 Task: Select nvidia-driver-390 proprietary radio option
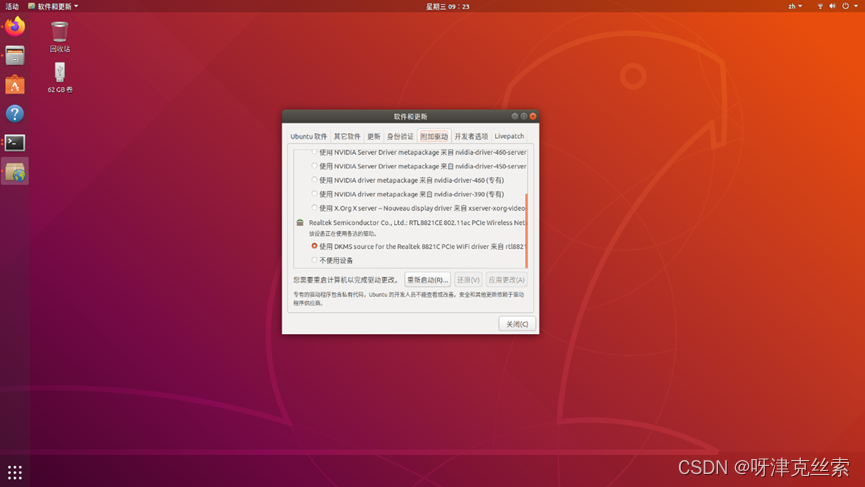click(x=314, y=194)
